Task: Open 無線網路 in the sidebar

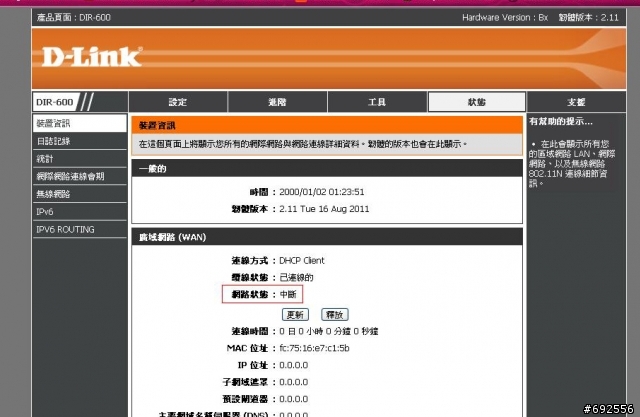Action: tap(80, 194)
